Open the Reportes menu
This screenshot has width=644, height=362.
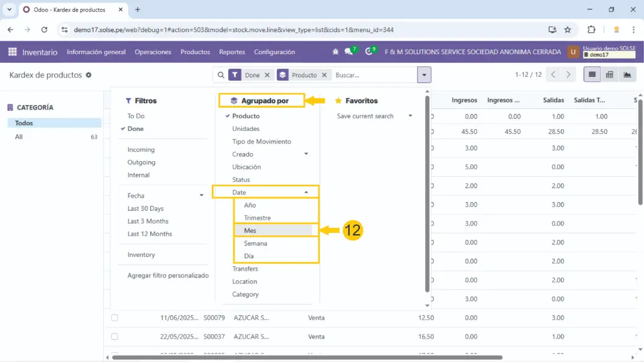232,52
